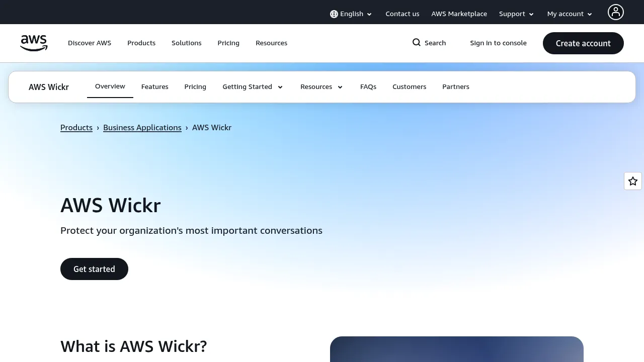This screenshot has height=362, width=644.
Task: Switch to the Features tab
Action: [x=155, y=87]
